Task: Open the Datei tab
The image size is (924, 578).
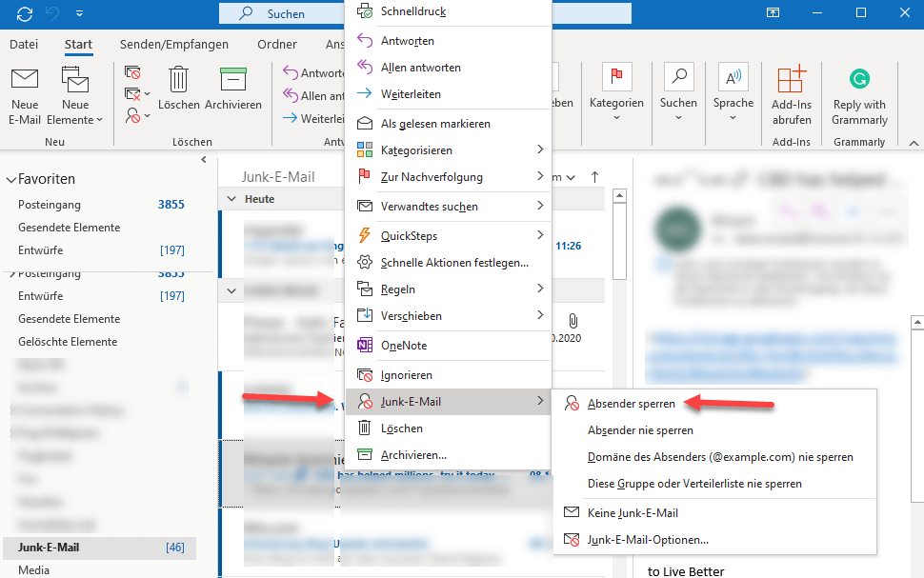Action: [x=24, y=44]
